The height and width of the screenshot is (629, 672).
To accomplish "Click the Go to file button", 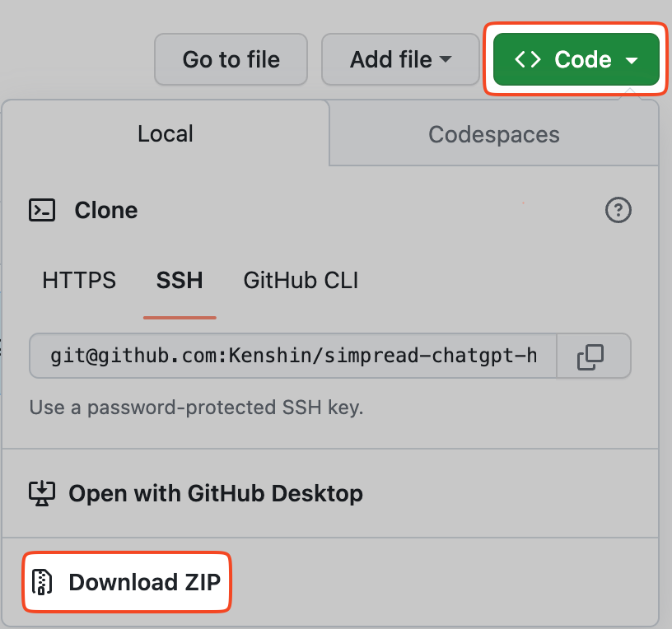I will tap(231, 59).
